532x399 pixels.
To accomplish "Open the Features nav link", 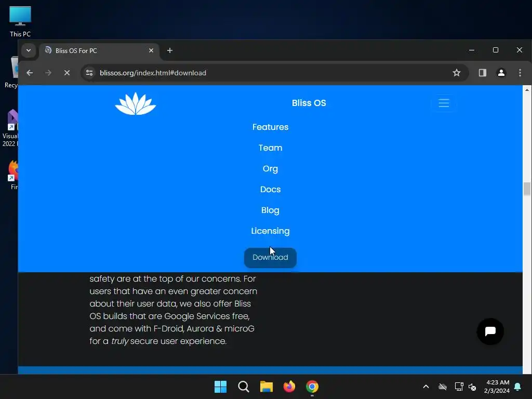I will click(270, 127).
